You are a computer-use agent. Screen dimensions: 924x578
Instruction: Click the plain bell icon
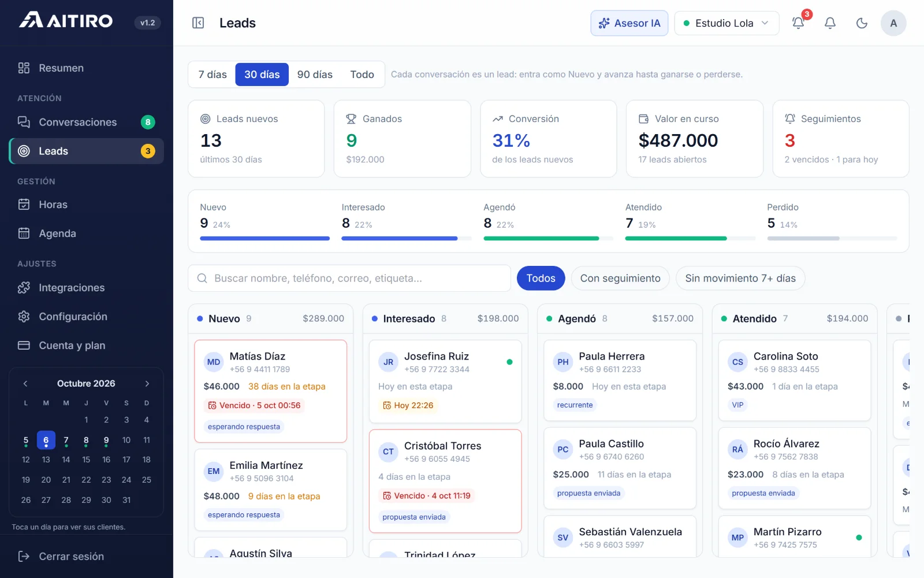(830, 23)
